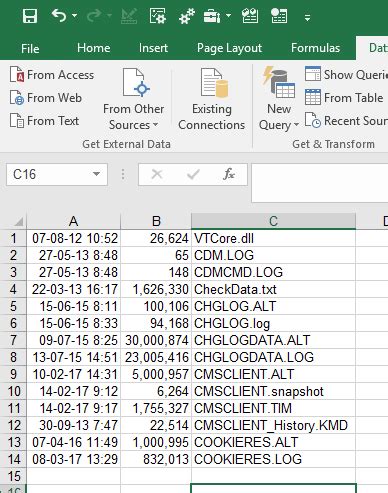The width and height of the screenshot is (388, 493).
Task: Click the Select All corner triangle
Action: [18, 221]
